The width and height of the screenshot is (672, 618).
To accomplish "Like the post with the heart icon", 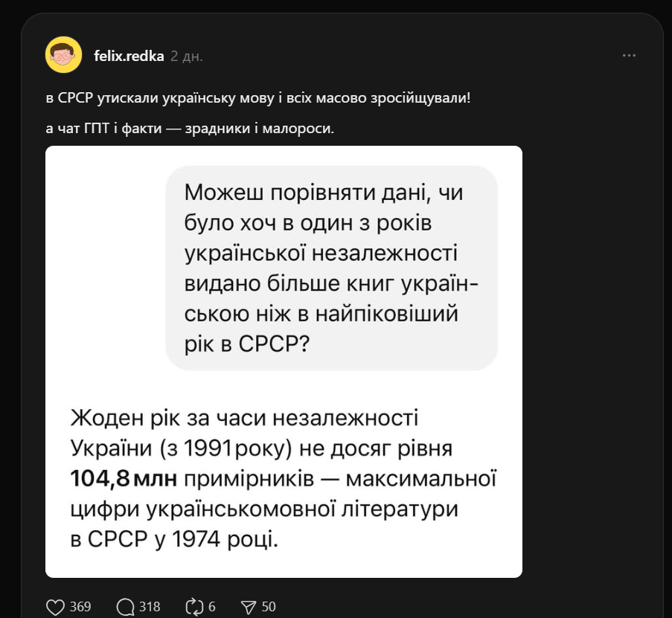I will [56, 607].
